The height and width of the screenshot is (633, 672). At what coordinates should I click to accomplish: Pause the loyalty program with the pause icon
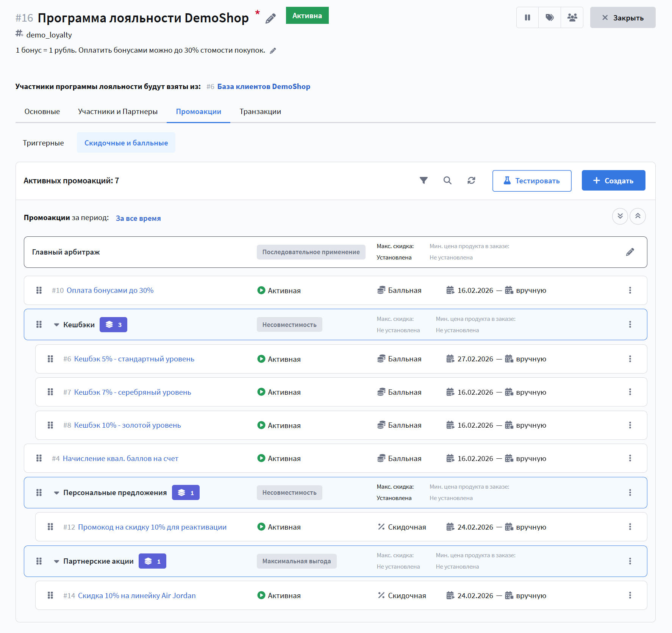[x=527, y=17]
